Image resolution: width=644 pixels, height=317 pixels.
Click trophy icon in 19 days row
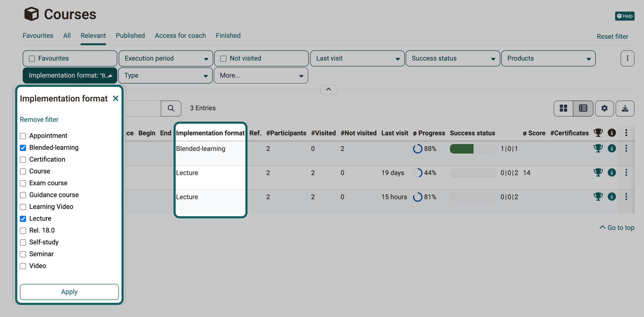click(598, 172)
